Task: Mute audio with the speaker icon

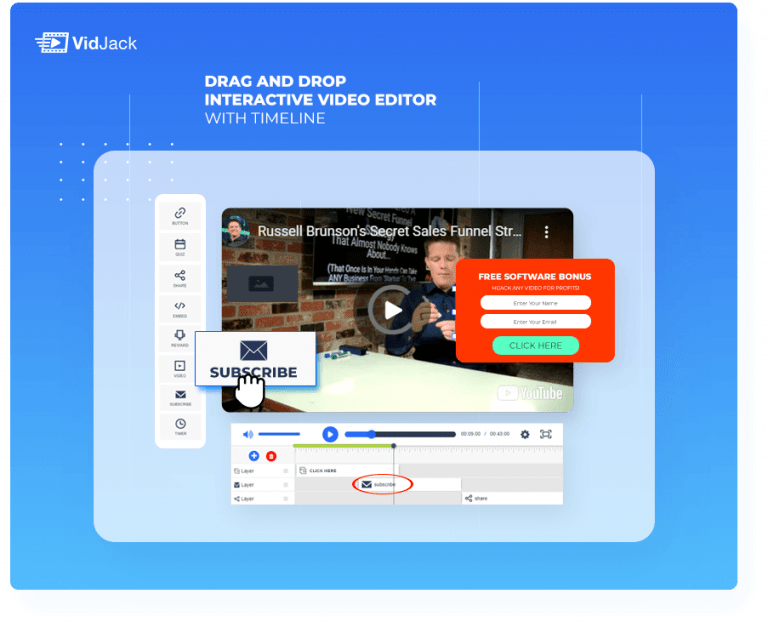Action: pyautogui.click(x=248, y=434)
